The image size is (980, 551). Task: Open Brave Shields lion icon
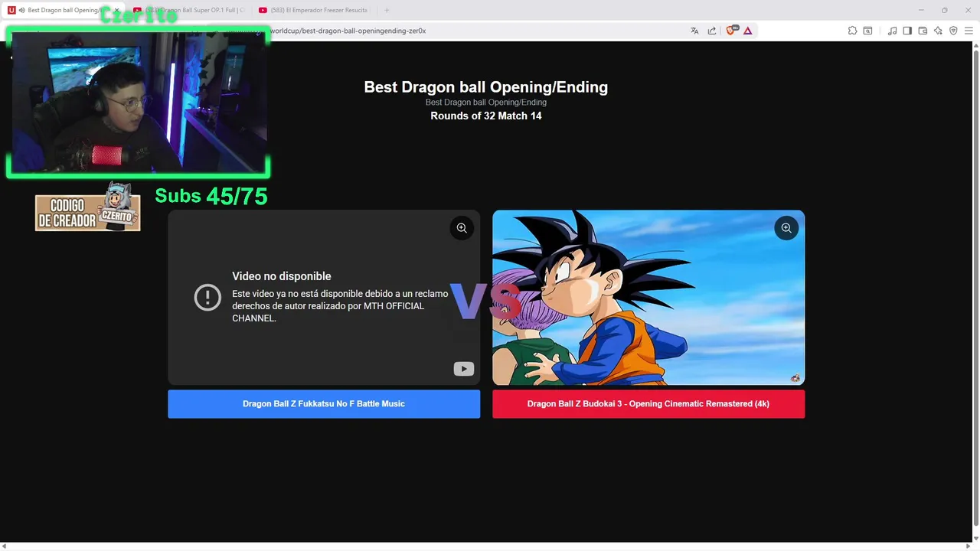pos(730,31)
